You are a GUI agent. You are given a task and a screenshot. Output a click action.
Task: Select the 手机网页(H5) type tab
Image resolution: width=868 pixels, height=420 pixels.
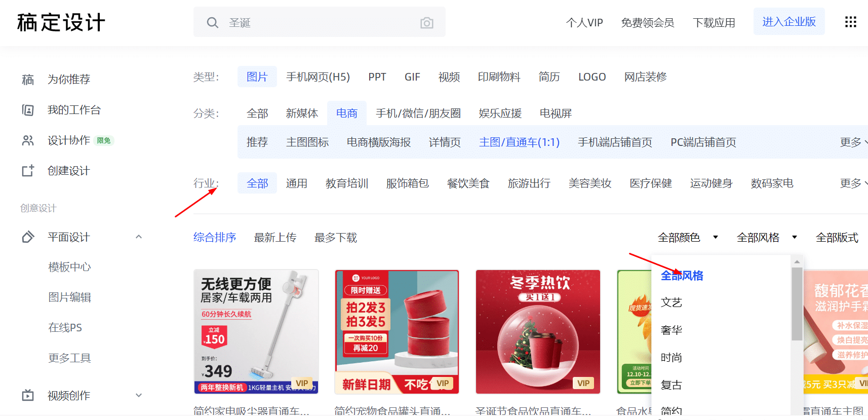(318, 77)
